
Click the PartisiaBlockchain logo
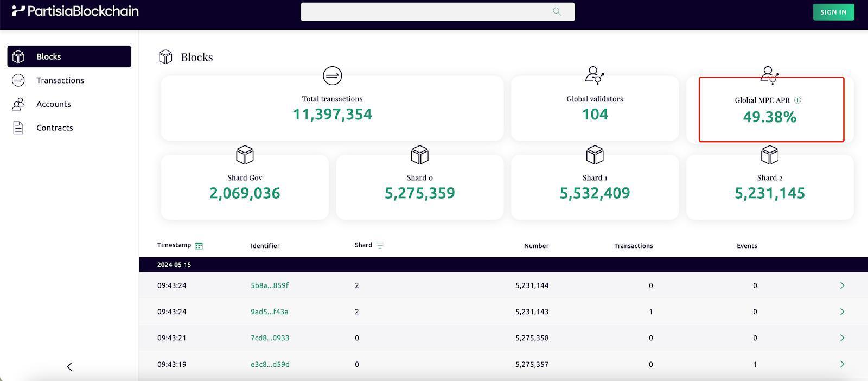[x=75, y=11]
